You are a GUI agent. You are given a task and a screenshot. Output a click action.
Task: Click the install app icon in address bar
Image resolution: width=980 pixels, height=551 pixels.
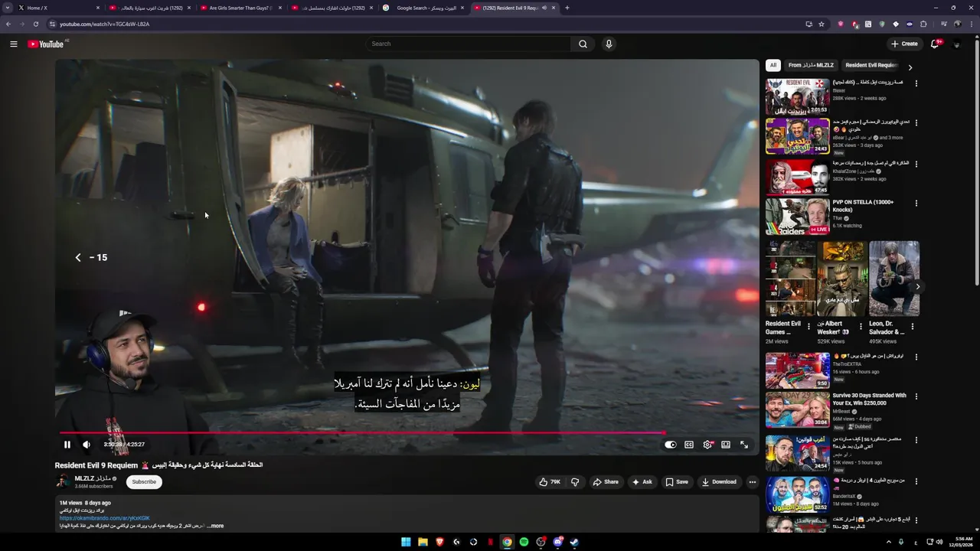[808, 24]
